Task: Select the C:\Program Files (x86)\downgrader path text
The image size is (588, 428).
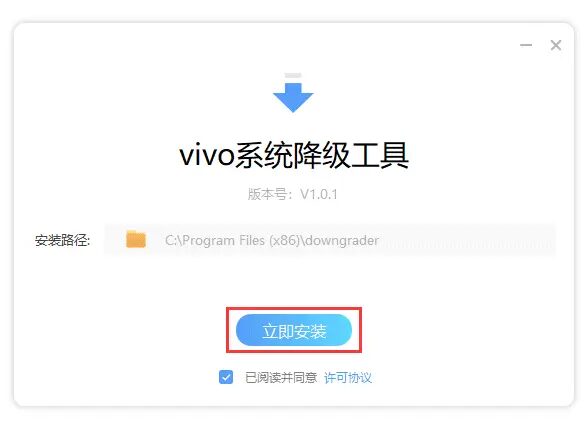Action: coord(272,240)
